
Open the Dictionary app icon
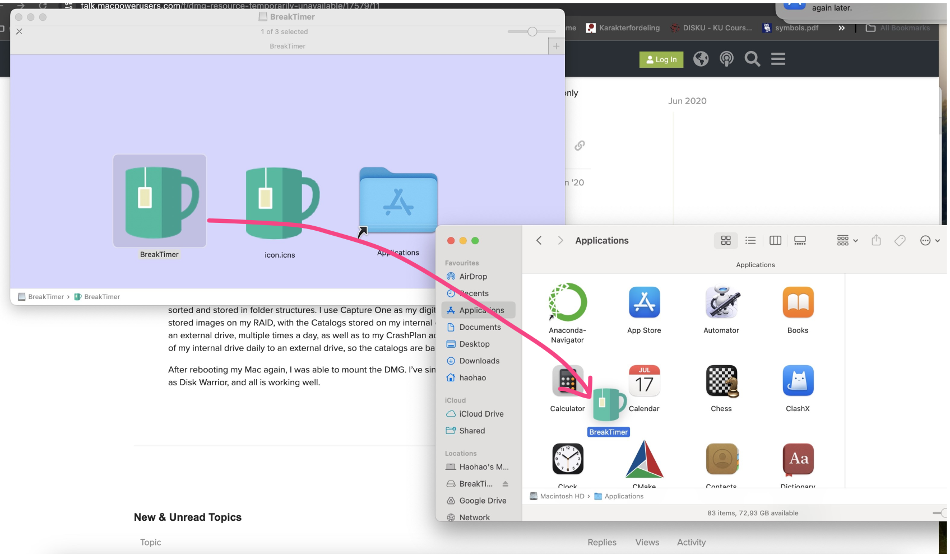[x=798, y=459]
